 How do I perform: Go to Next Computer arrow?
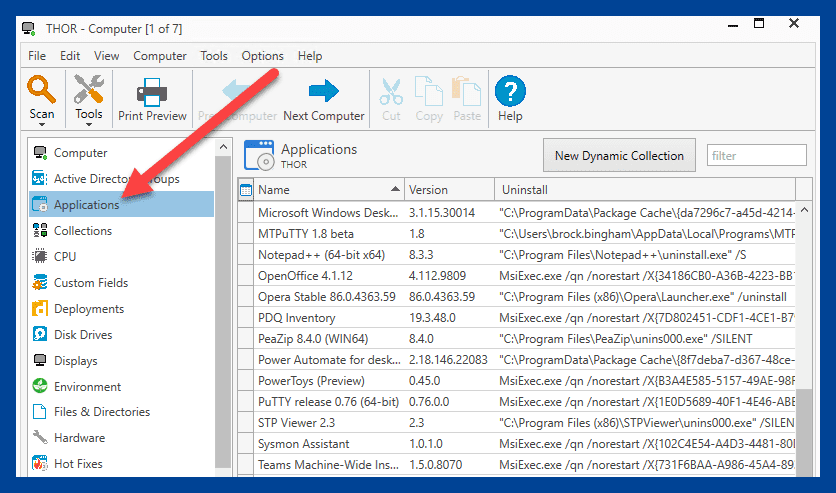[324, 91]
